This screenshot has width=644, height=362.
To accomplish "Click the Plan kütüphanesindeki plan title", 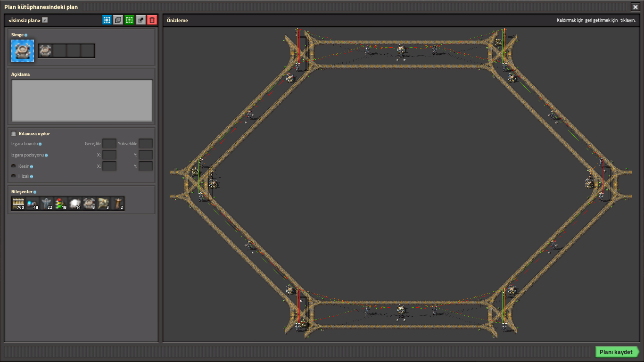I will (41, 7).
